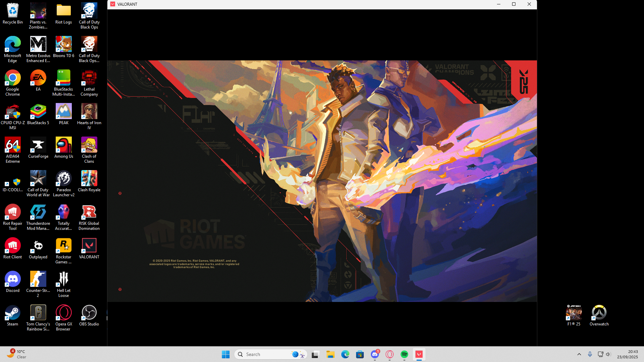Select the Outplayed desktop icon
Image resolution: width=644 pixels, height=362 pixels.
point(38,249)
